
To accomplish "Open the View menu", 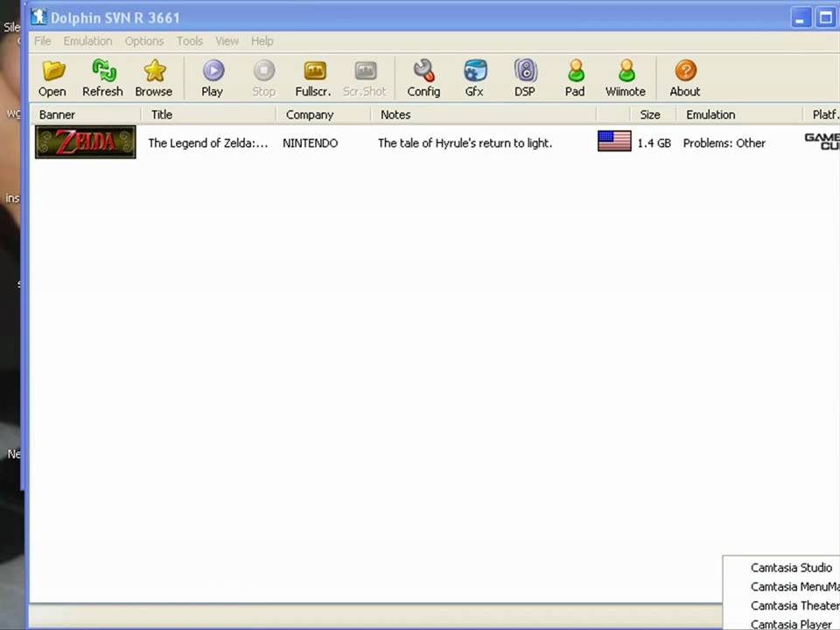I will 227,41.
